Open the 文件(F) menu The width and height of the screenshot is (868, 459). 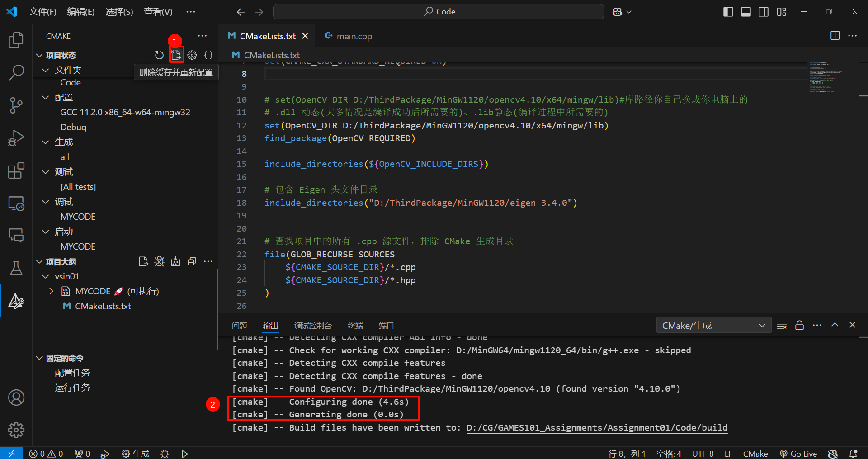[43, 12]
